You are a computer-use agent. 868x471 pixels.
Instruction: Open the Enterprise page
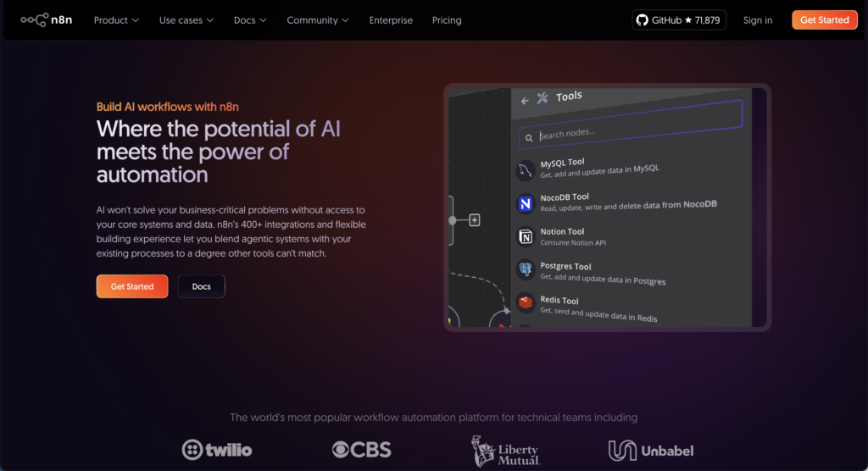391,20
